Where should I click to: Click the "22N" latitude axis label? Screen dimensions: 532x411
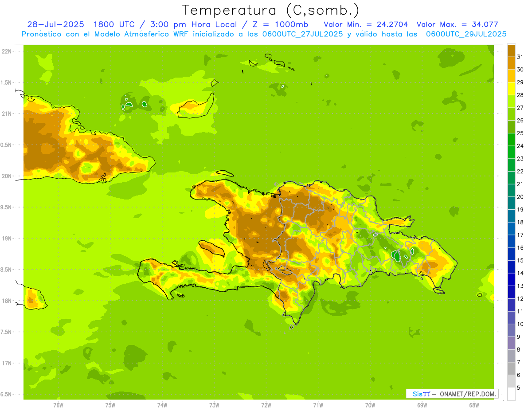[6, 51]
